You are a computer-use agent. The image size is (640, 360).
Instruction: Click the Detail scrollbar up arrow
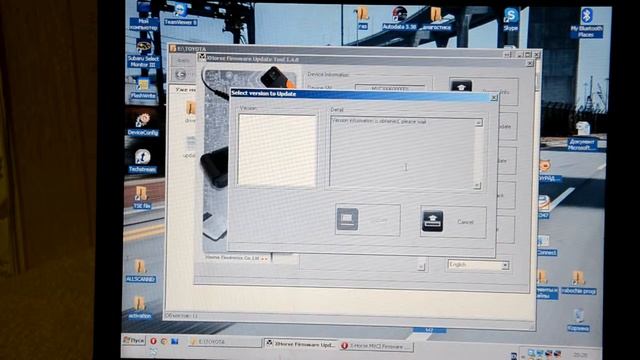click(478, 122)
